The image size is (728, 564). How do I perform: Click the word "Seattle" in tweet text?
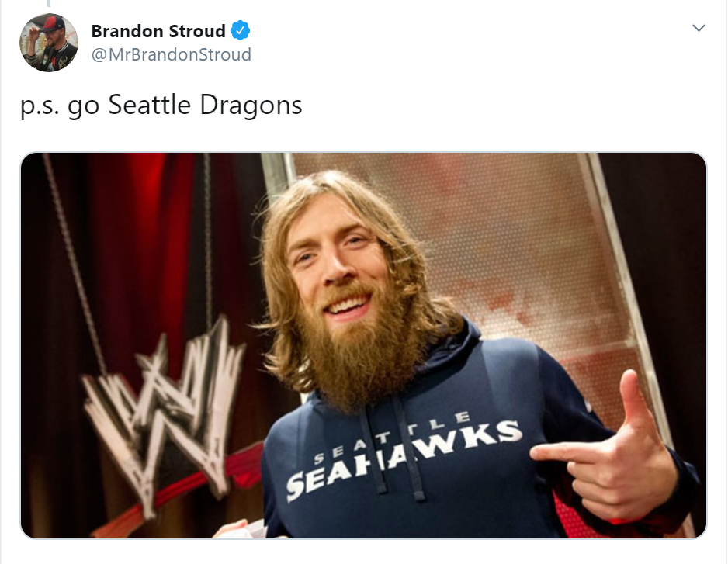pyautogui.click(x=150, y=104)
